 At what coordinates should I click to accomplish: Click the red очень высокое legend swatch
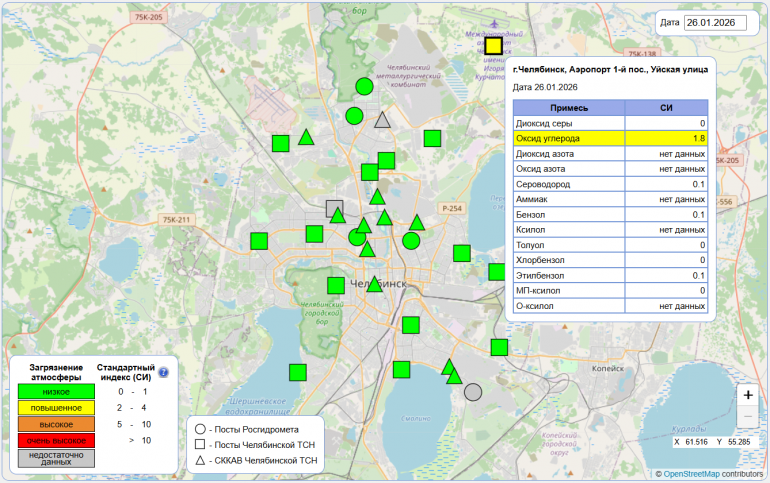tap(49, 439)
